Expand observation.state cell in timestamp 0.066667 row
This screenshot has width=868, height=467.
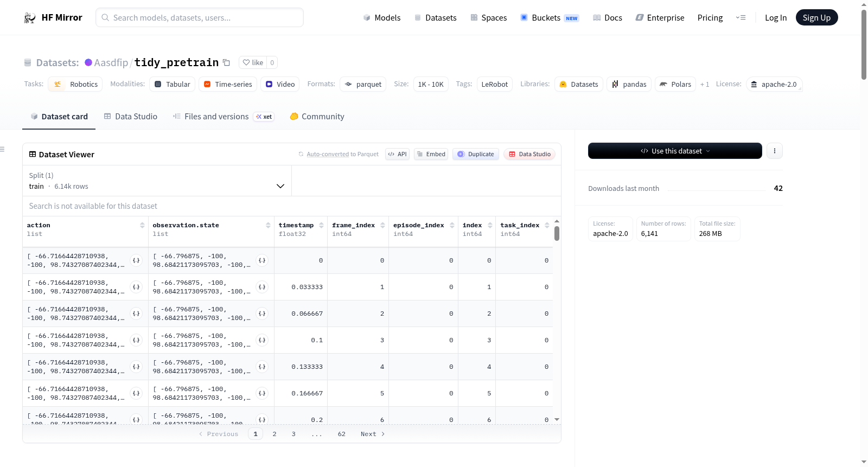click(262, 314)
